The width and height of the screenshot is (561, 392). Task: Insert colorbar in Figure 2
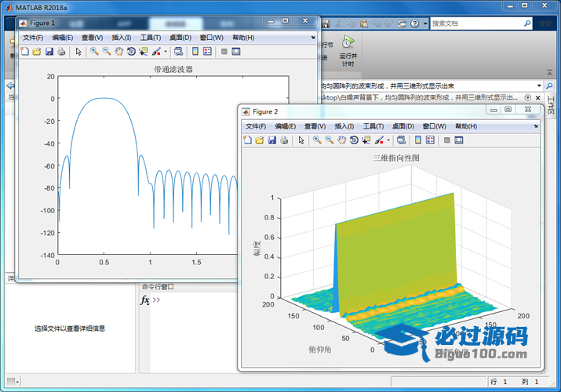[x=418, y=140]
